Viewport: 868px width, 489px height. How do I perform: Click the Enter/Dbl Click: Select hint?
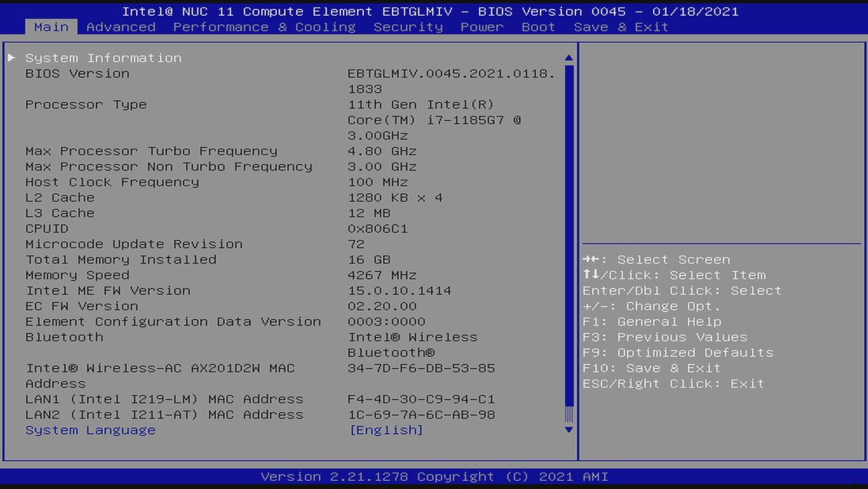tap(682, 291)
